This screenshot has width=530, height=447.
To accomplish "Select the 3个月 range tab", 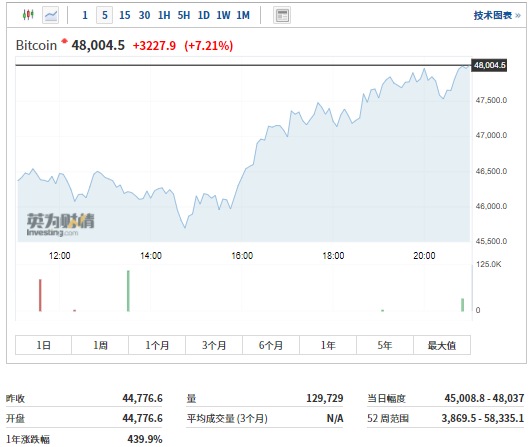I will (x=214, y=345).
